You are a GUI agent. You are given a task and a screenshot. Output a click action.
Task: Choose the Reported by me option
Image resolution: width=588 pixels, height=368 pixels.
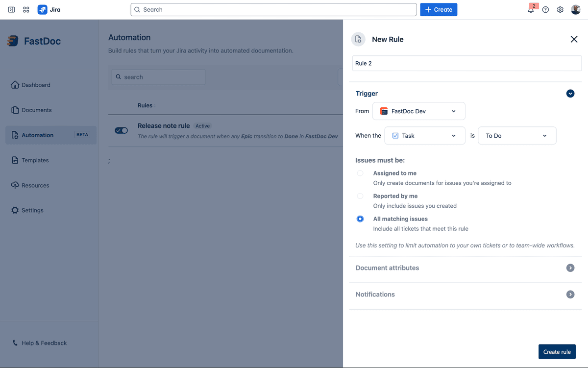tap(360, 196)
